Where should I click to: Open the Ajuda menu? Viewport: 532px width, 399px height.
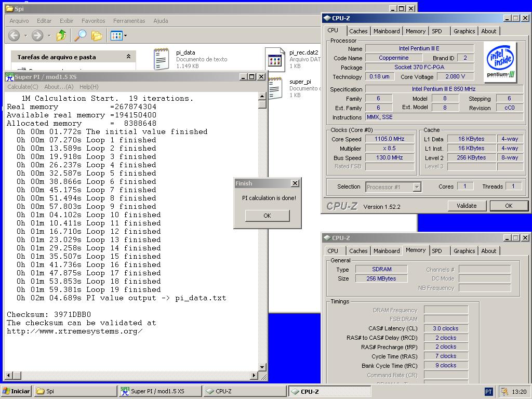[x=161, y=21]
